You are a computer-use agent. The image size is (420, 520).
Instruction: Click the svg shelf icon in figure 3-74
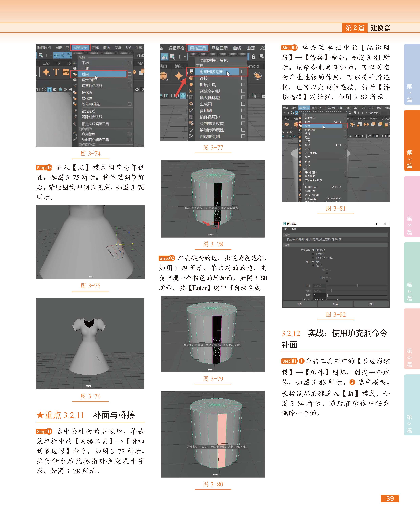tap(66, 72)
